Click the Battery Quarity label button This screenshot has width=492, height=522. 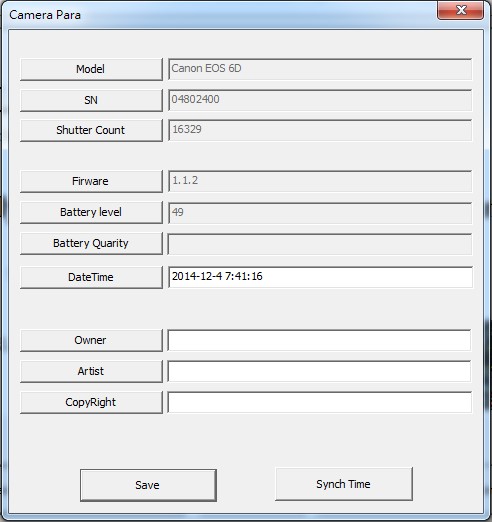(x=91, y=243)
